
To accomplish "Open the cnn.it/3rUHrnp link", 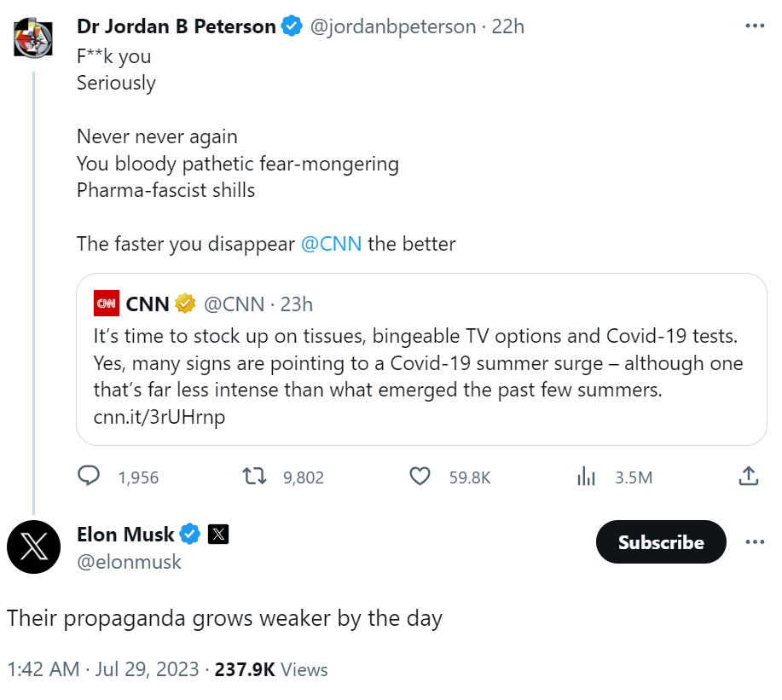I will coord(159,418).
